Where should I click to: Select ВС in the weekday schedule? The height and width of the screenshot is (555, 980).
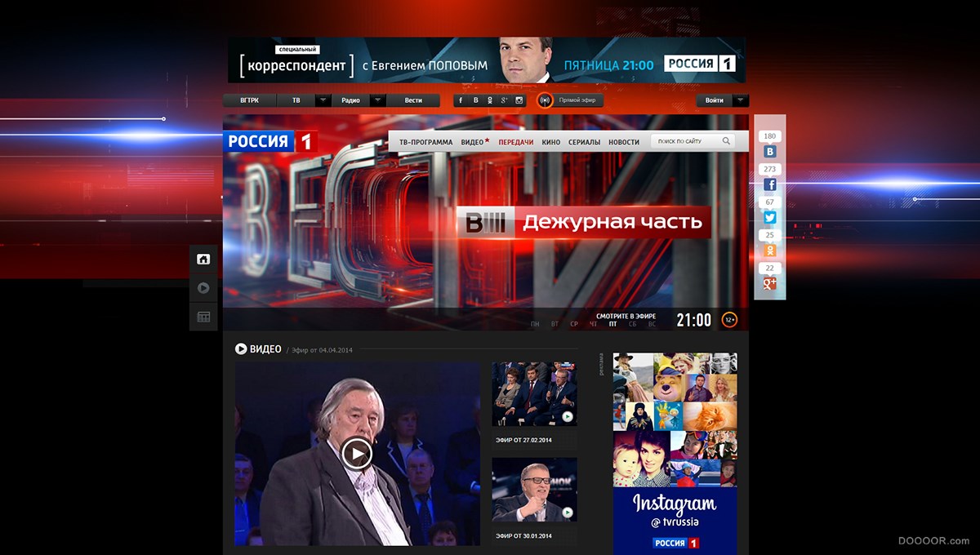652,324
